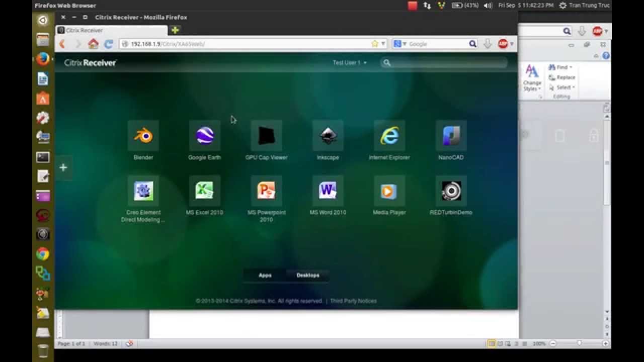Open Google Earth from Citrix apps
This screenshot has height=362, width=644.
[x=205, y=136]
